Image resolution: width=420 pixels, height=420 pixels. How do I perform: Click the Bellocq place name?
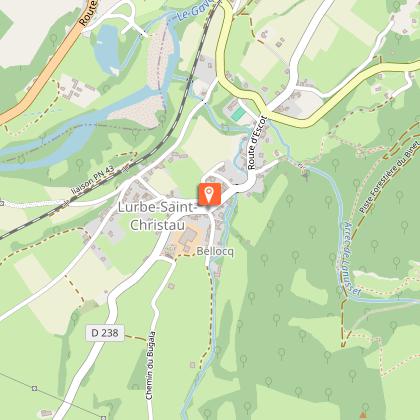coord(215,251)
